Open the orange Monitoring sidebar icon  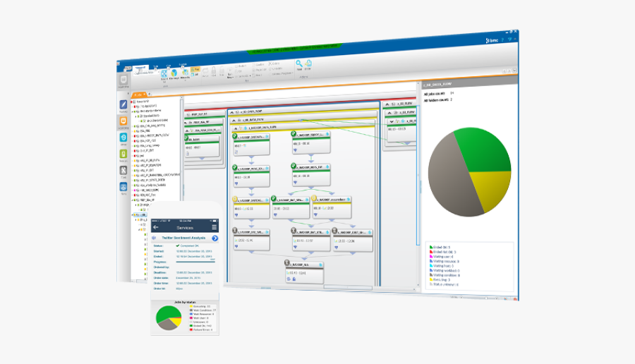click(123, 122)
